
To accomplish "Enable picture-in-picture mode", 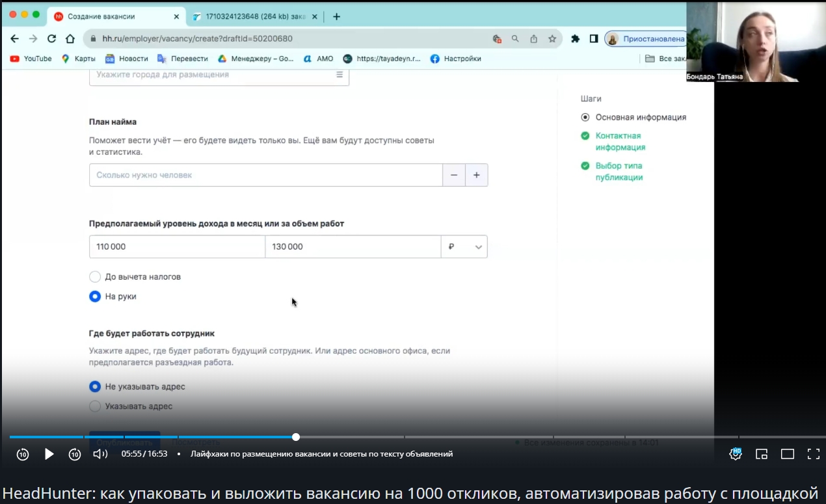I will click(x=762, y=454).
